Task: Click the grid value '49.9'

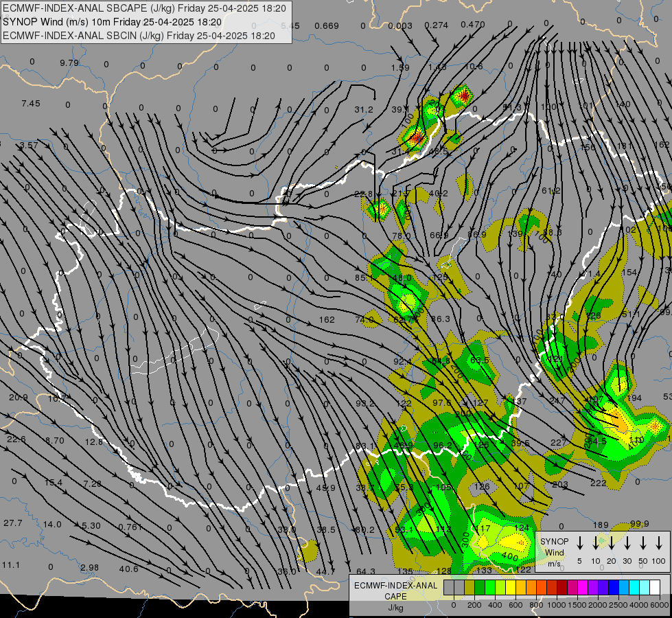Action: (x=326, y=488)
